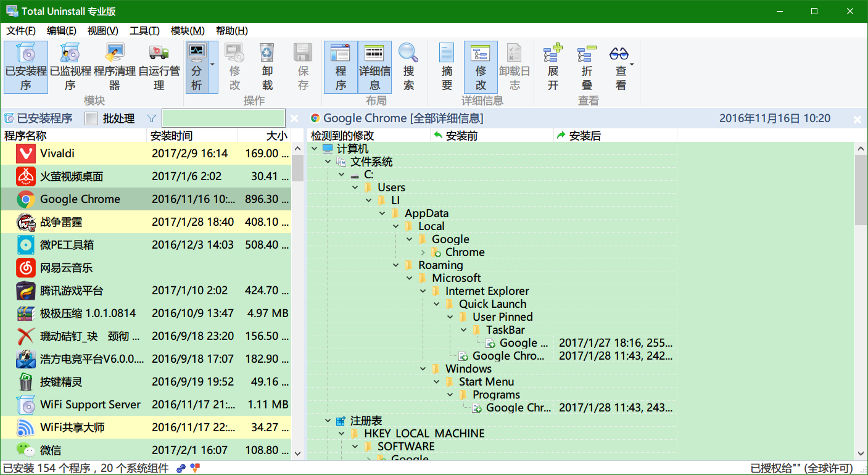Screen dimensions: 868x475
Task: Open the 帮助(H) menu
Action: (x=232, y=31)
